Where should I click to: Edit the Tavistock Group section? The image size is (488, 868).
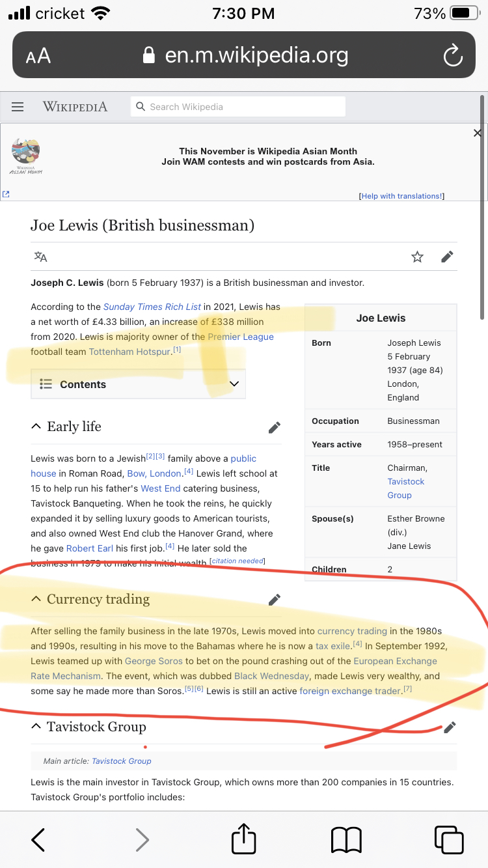click(450, 727)
